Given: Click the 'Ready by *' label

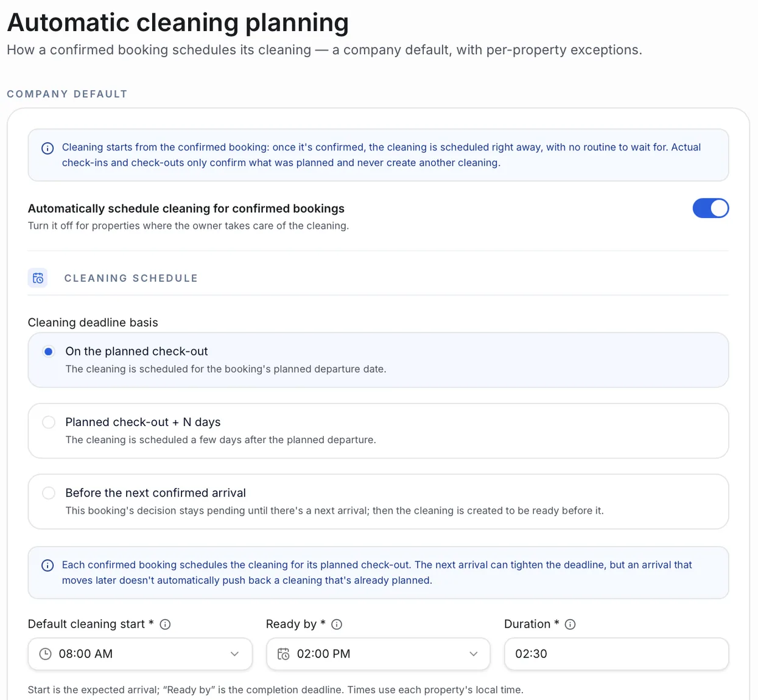Looking at the screenshot, I should pyautogui.click(x=296, y=624).
